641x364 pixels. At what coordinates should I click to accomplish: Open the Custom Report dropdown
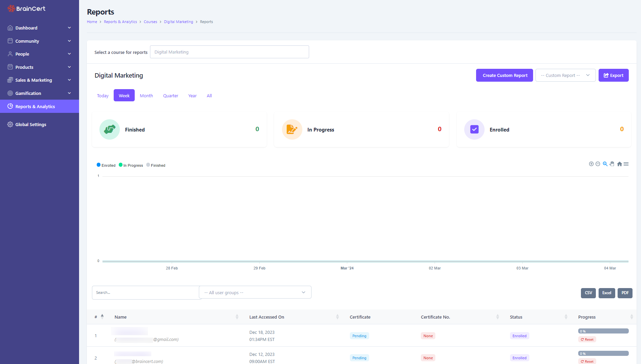[565, 75]
